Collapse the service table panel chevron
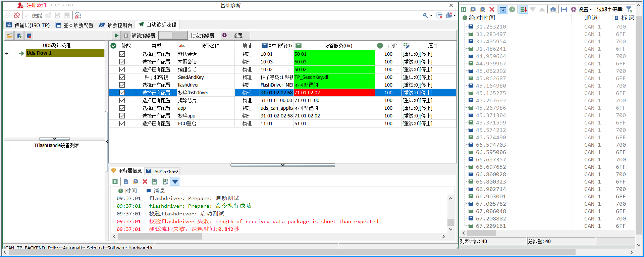 (283, 165)
